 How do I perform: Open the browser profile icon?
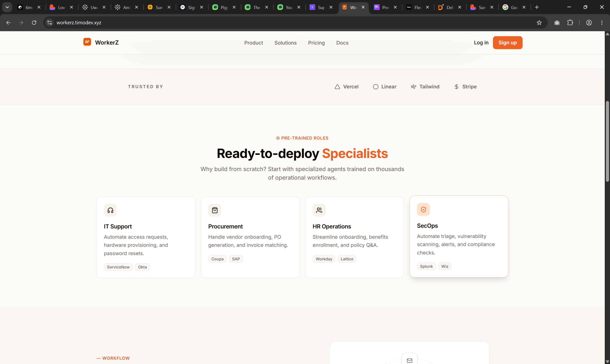[589, 23]
